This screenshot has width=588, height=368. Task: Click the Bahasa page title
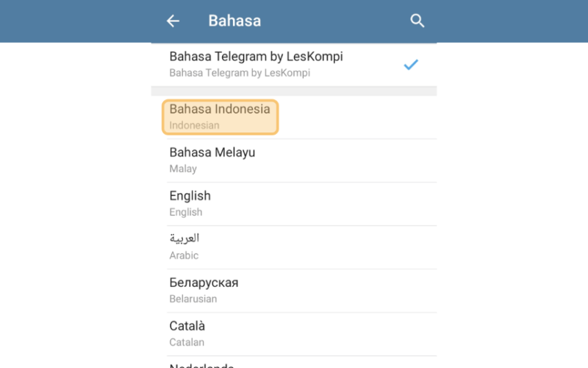234,21
